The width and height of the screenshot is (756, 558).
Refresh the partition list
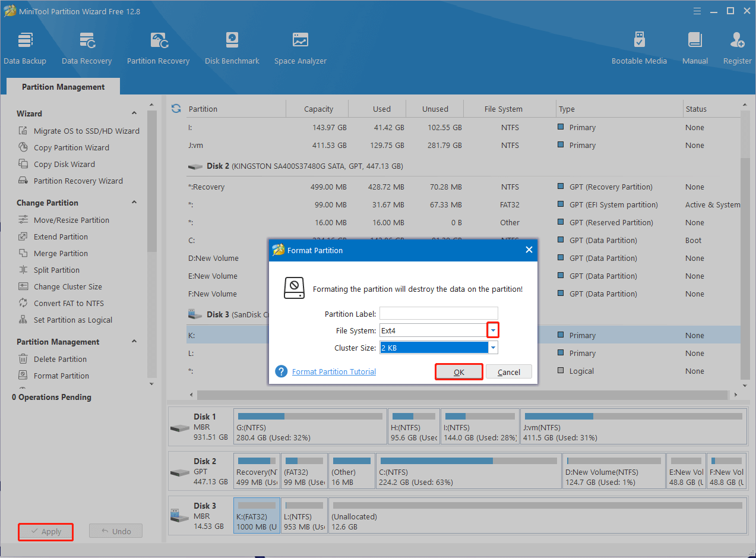pos(176,109)
